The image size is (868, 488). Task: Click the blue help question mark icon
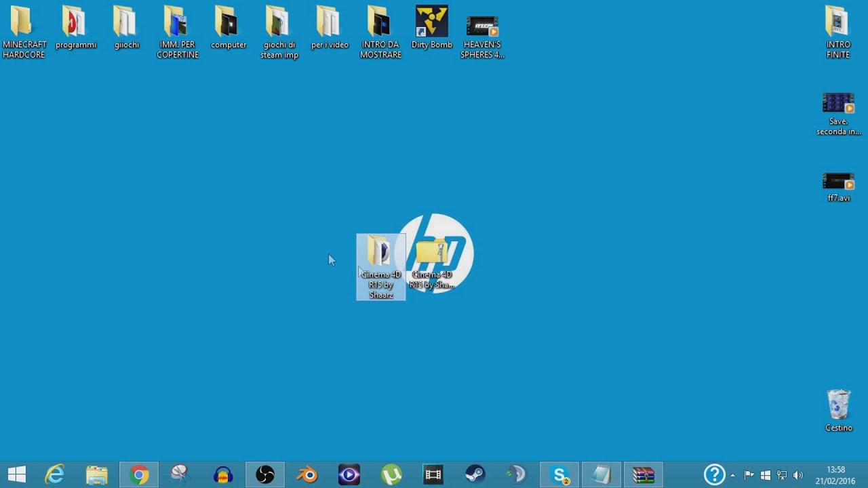[714, 474]
